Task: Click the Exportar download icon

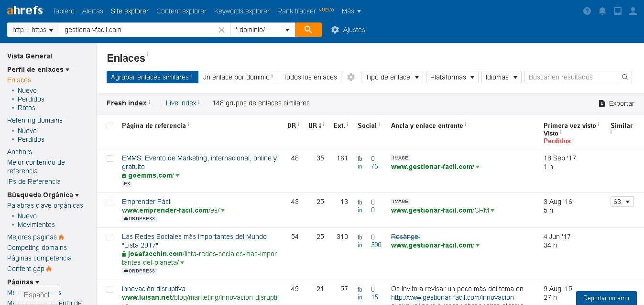Action: tap(602, 103)
